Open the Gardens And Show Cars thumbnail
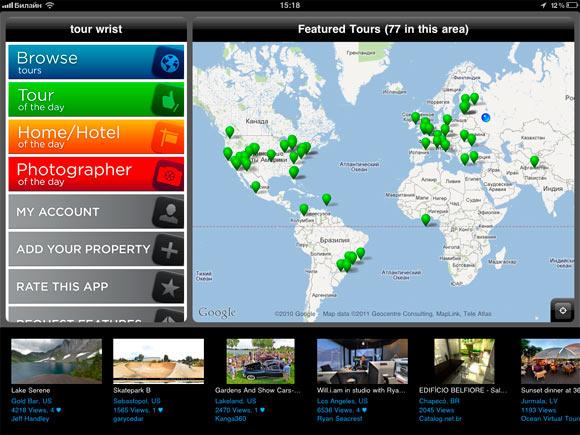 pyautogui.click(x=260, y=361)
